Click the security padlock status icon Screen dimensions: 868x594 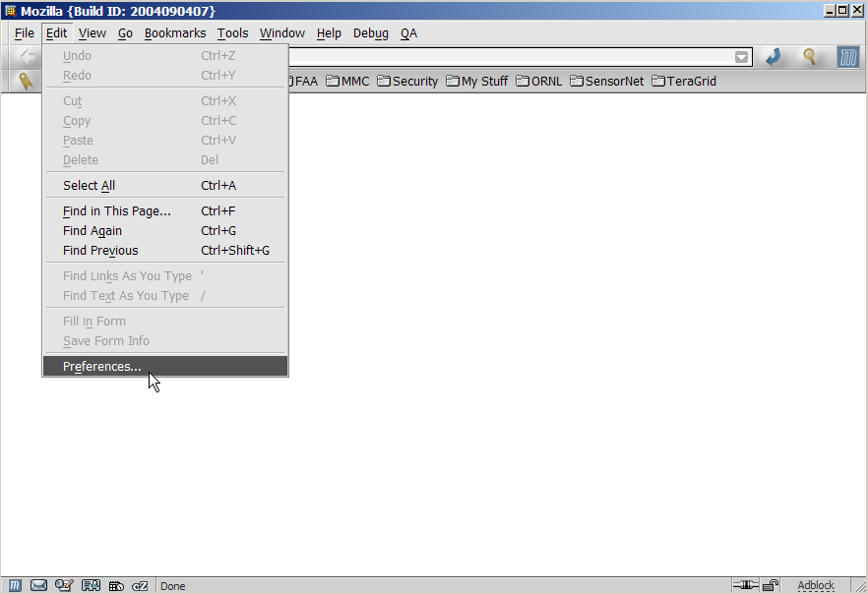[x=771, y=585]
